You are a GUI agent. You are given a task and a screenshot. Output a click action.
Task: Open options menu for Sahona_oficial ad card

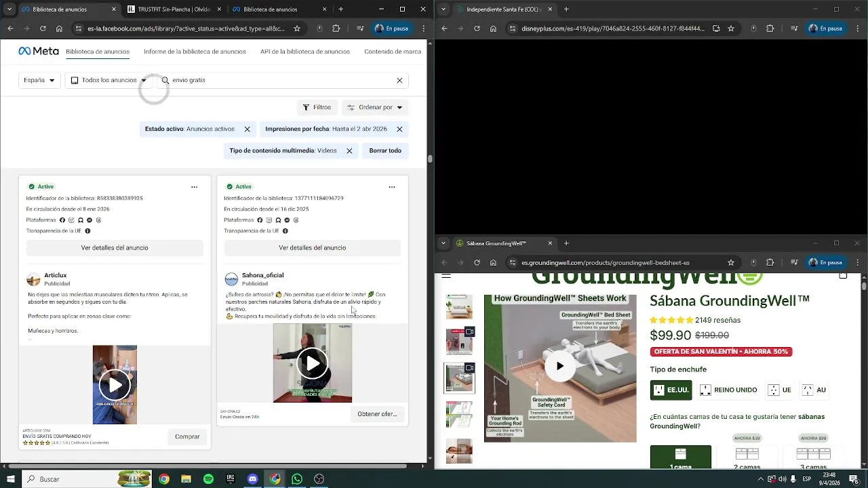coord(391,187)
